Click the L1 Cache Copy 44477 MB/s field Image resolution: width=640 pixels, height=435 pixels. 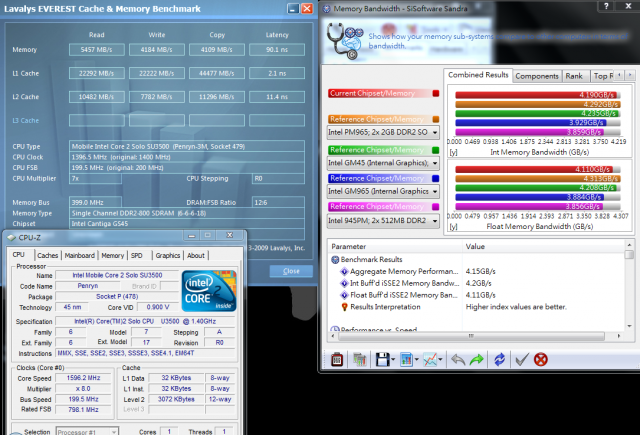click(x=217, y=73)
